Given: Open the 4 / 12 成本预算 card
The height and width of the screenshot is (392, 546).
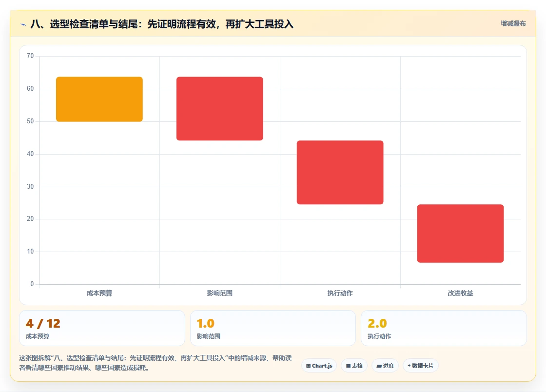Looking at the screenshot, I should (x=102, y=328).
